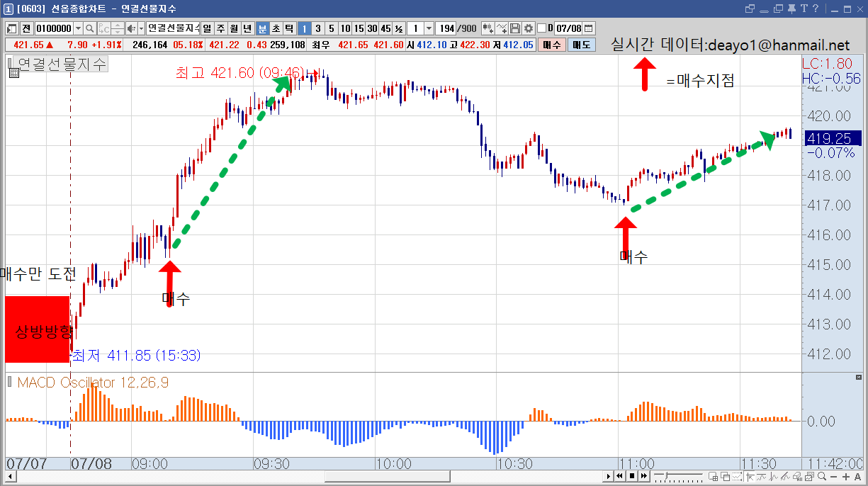Select the 월 (monthly) period toggle

(x=235, y=28)
